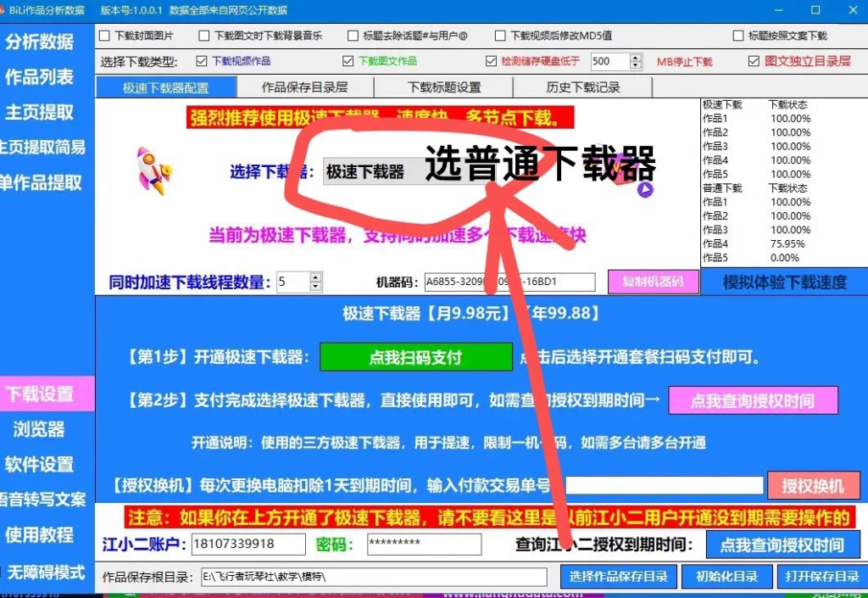Uncheck the 下载视频作品 checkbox

pyautogui.click(x=202, y=61)
